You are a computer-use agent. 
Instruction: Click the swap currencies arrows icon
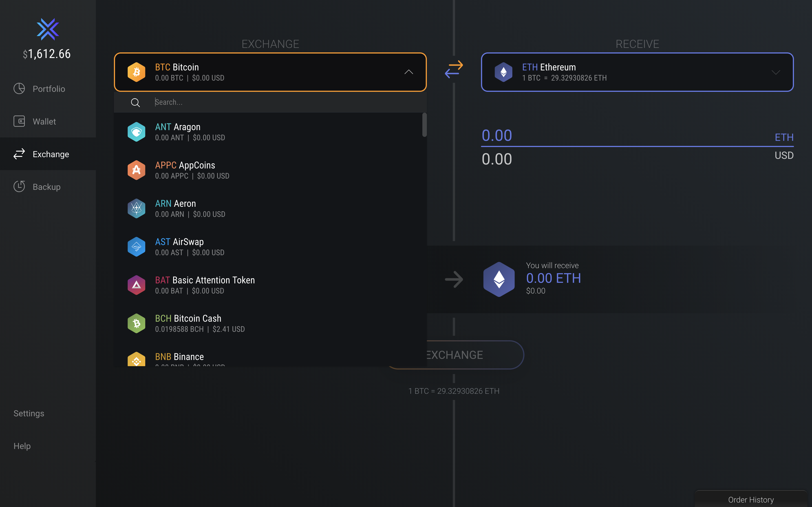454,69
